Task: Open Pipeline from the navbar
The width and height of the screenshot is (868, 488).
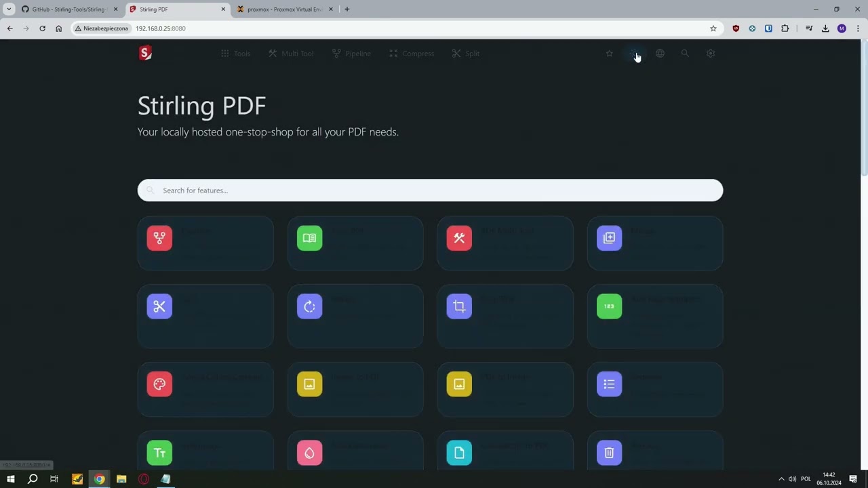Action: pyautogui.click(x=352, y=54)
